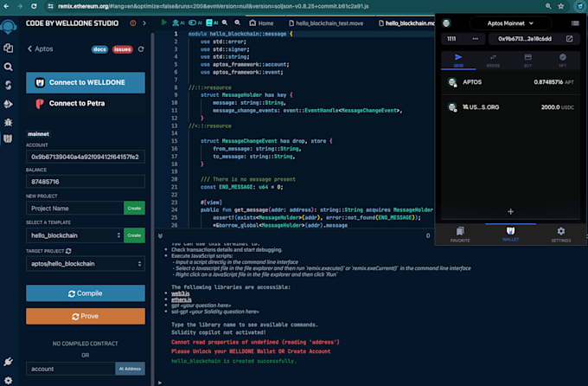This screenshot has height=386, width=588.
Task: Open Remix settings gear in sidebar
Action: tap(9, 380)
